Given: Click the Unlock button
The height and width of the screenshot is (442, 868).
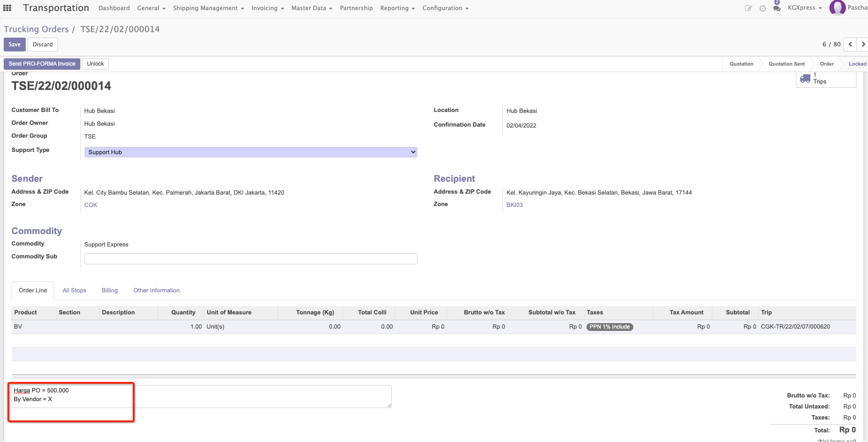Looking at the screenshot, I should pyautogui.click(x=96, y=64).
